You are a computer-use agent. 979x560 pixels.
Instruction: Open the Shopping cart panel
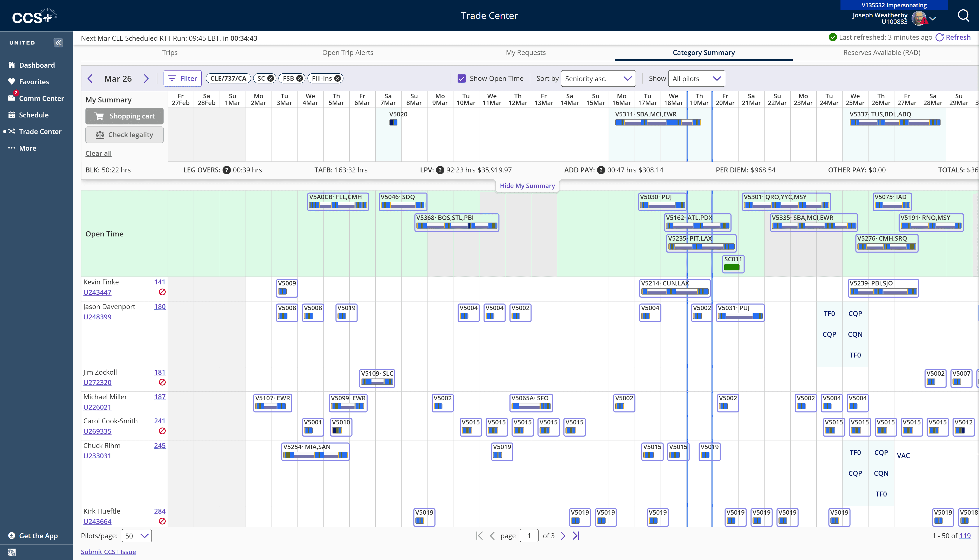pyautogui.click(x=124, y=116)
